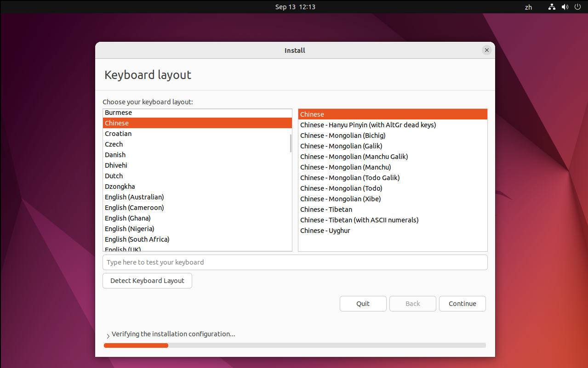
Task: Select Burmese in the layout list
Action: point(197,113)
